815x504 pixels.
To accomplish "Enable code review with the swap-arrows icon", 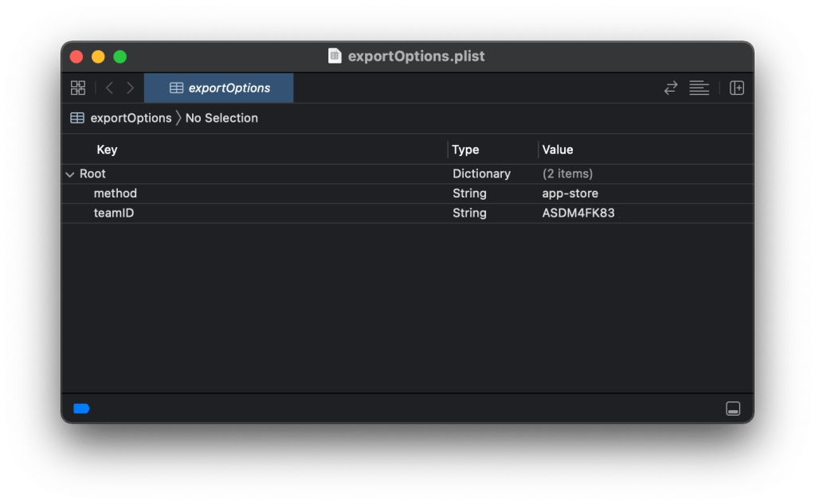I will [x=671, y=88].
